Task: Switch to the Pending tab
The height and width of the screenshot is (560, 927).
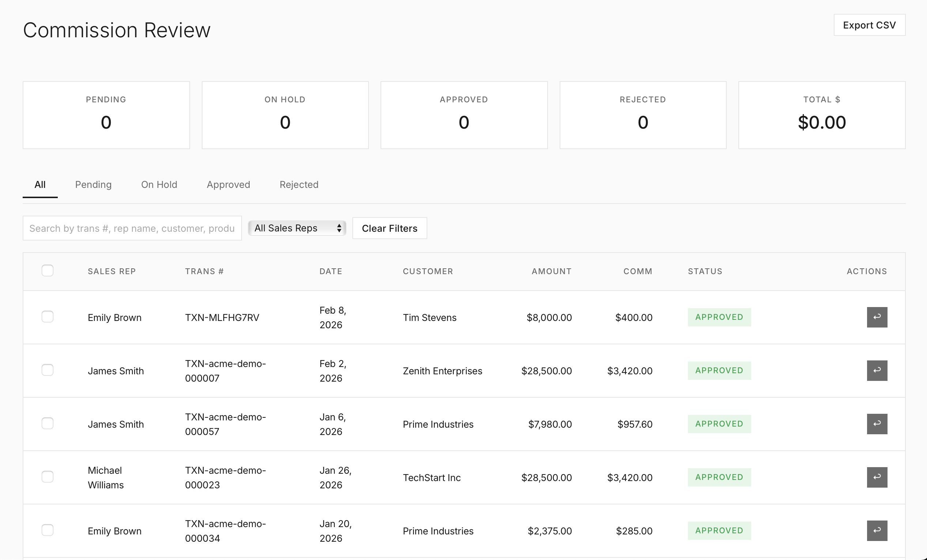Action: pyautogui.click(x=93, y=185)
